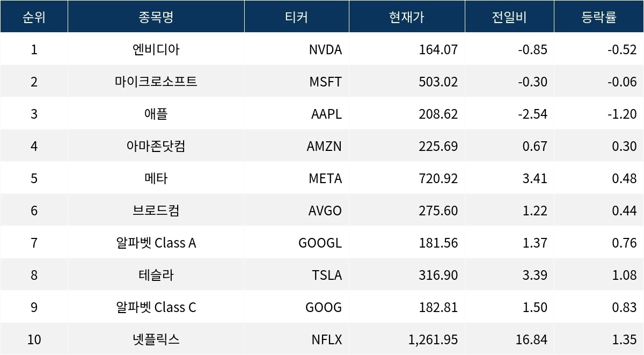Viewport: 644px width, 355px height.
Task: Open 아마존닷컴 stock entry
Action: click(x=156, y=146)
